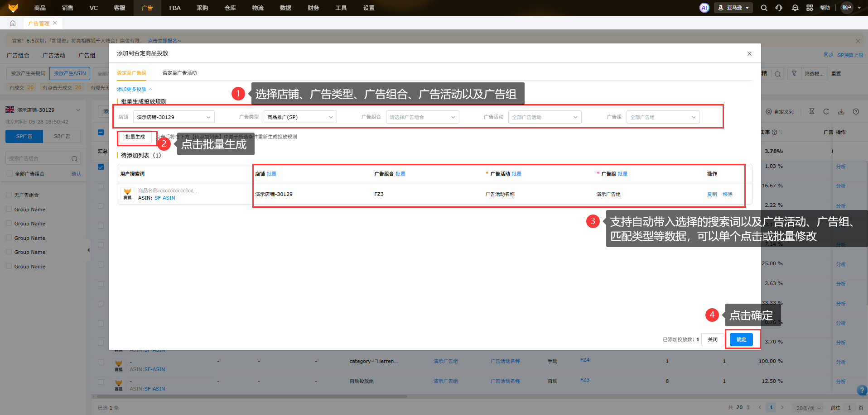The image size is (868, 415).
Task: Open the notification bell icon
Action: [x=795, y=8]
